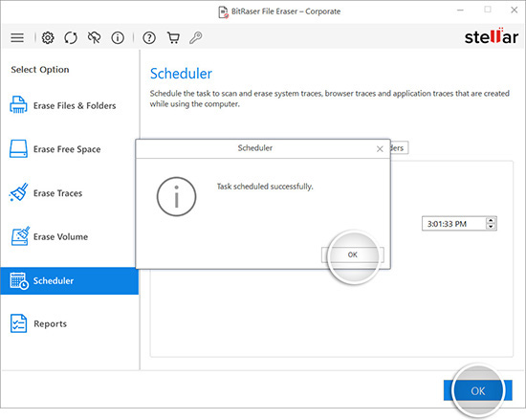Click the Stellar logo

[492, 36]
